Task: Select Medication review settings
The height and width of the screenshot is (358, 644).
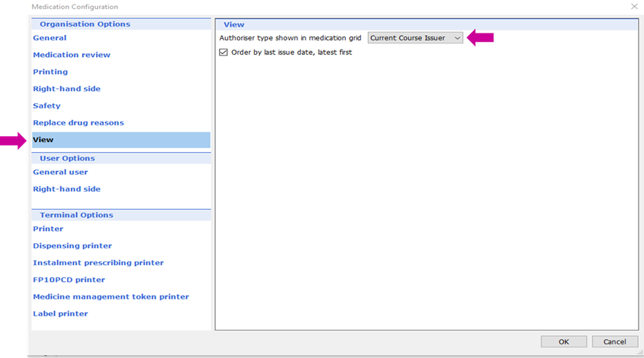Action: [x=71, y=55]
